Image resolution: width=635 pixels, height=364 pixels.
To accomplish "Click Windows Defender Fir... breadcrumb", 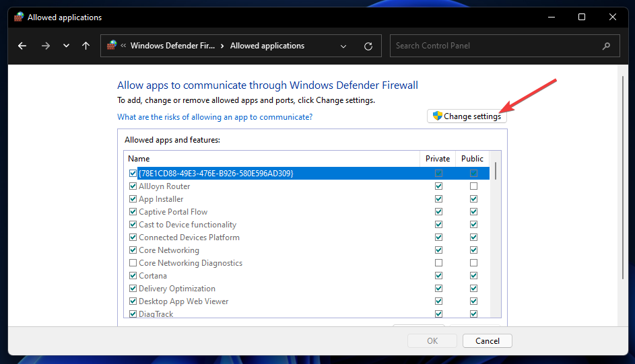I will pos(172,46).
